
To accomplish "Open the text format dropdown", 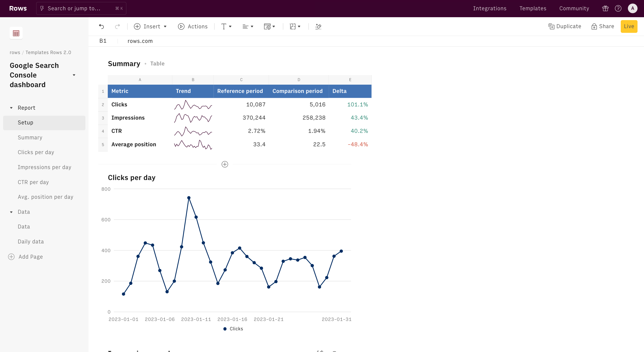I will (226, 26).
